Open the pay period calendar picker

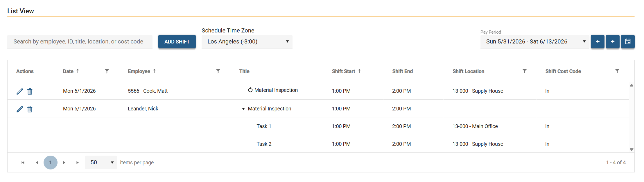[628, 41]
